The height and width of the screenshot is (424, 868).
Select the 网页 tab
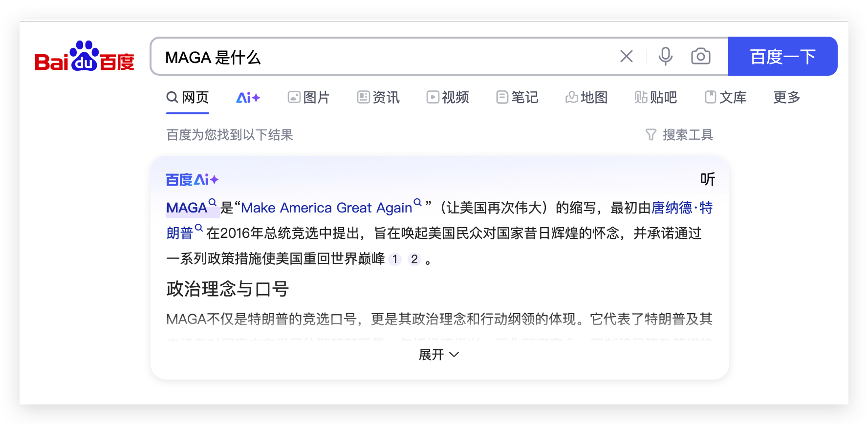[x=188, y=98]
